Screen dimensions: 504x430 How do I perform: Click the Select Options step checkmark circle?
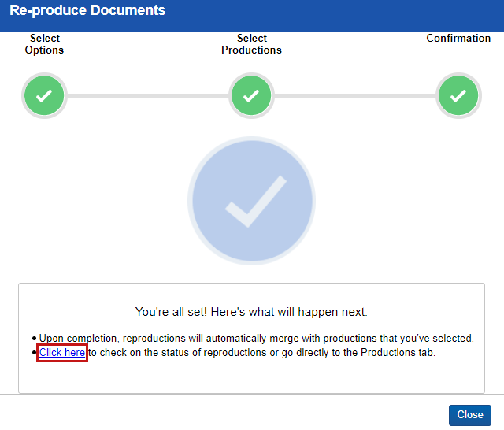[x=44, y=95]
